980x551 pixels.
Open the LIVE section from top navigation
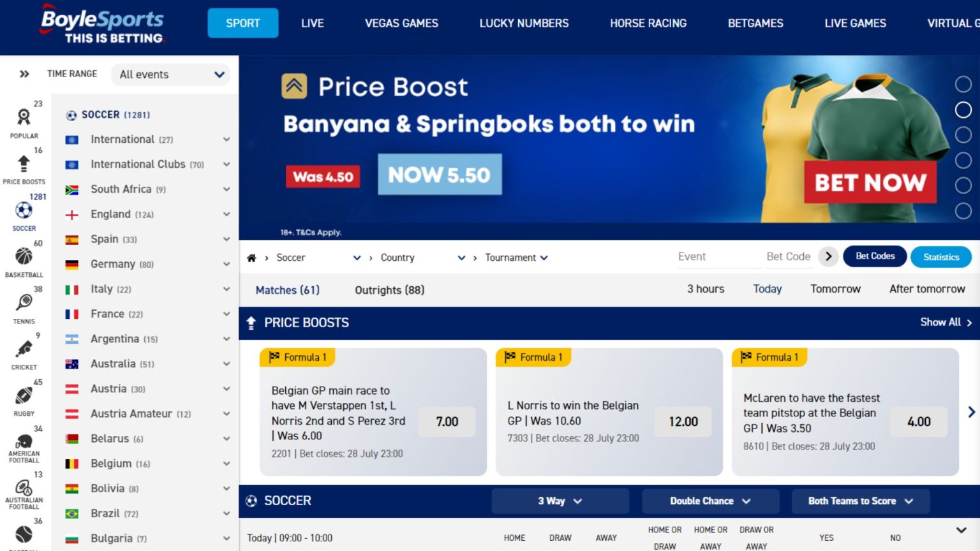312,23
